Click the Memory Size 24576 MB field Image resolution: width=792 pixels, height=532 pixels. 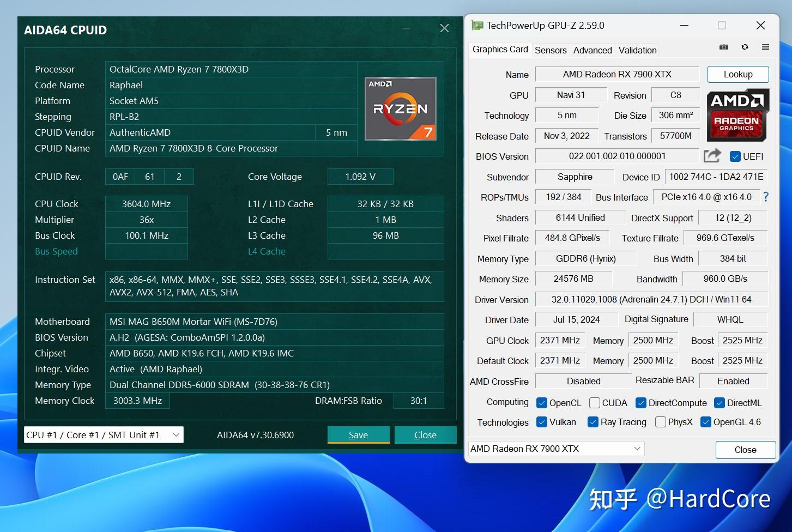(x=573, y=279)
